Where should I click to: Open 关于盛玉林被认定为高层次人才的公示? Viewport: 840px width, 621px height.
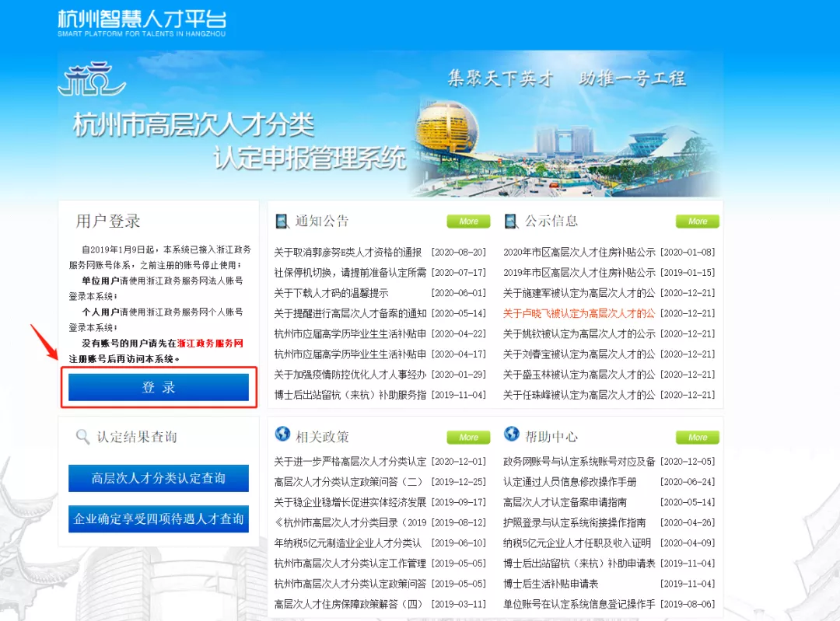(579, 374)
